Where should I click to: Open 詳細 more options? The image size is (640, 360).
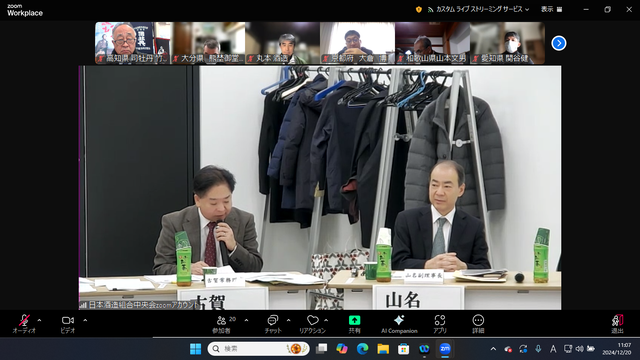478,324
